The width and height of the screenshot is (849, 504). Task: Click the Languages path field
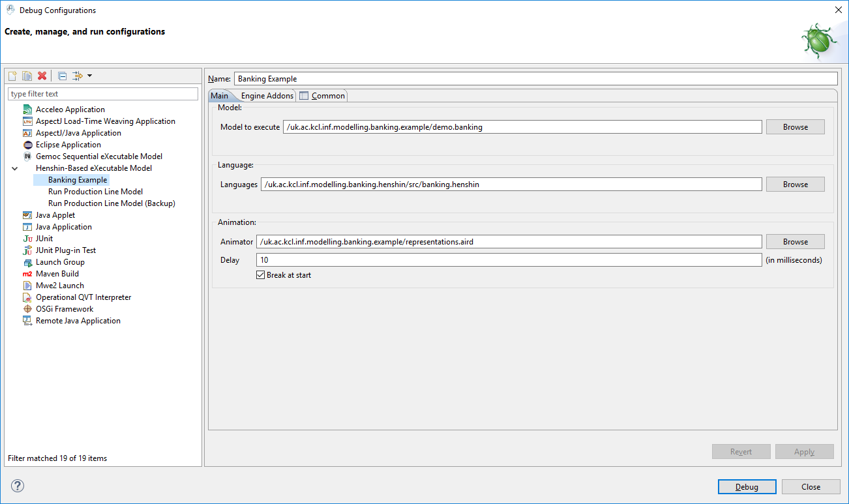pyautogui.click(x=511, y=185)
